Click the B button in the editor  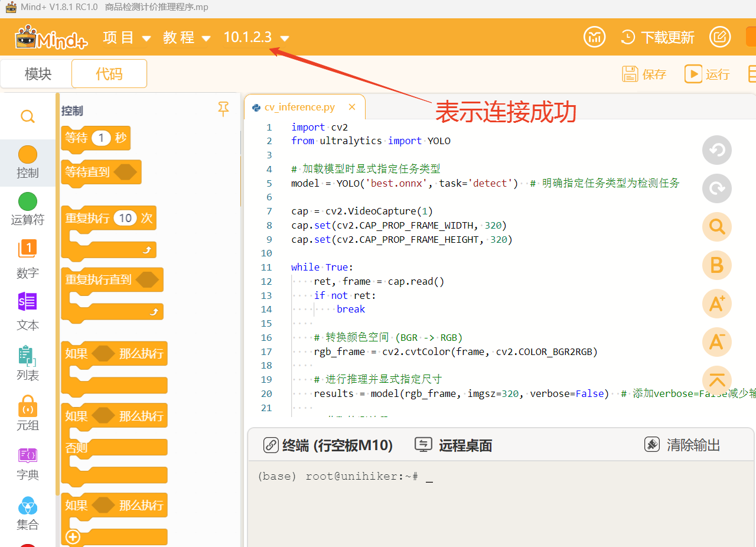717,265
